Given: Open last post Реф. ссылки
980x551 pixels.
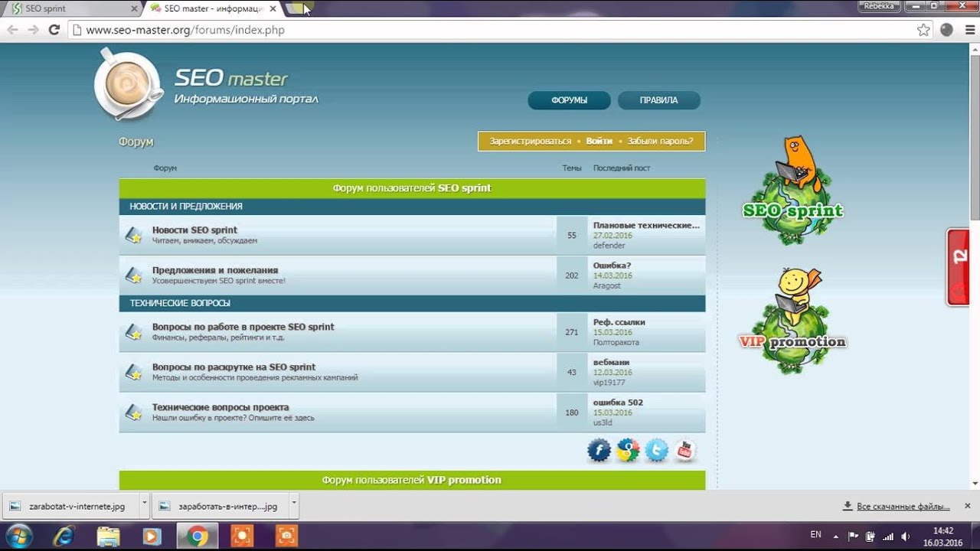Looking at the screenshot, I should 619,322.
